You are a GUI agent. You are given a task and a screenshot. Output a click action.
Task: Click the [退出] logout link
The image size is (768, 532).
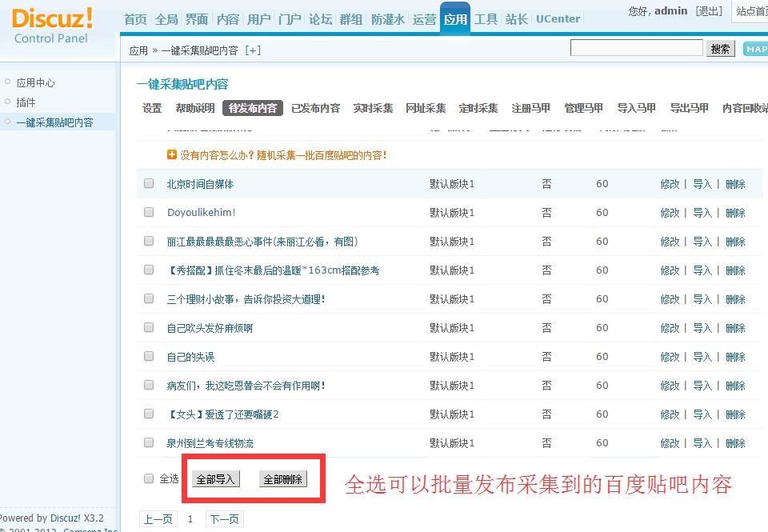click(x=710, y=10)
